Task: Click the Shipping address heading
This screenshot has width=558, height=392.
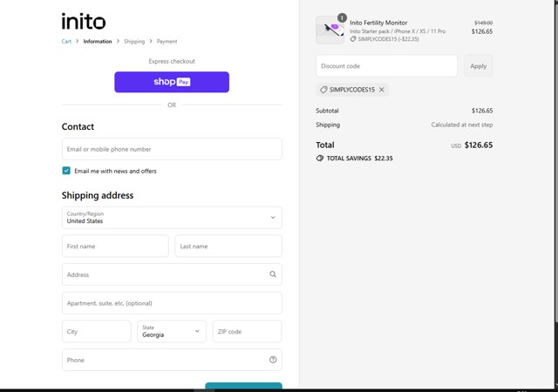Action: 98,195
